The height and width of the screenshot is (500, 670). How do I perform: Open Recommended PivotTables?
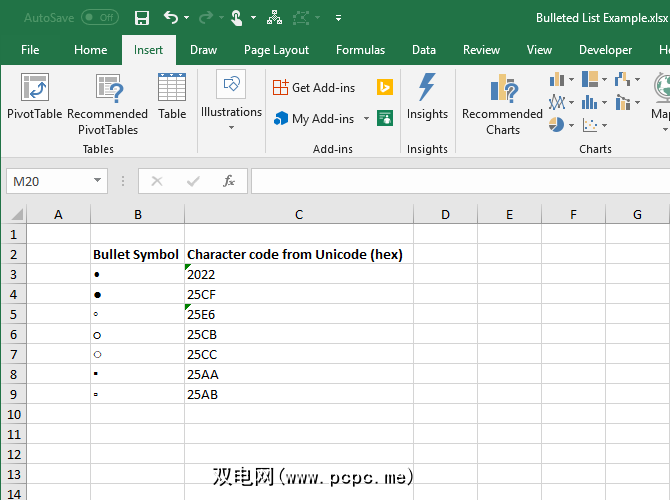click(x=107, y=104)
